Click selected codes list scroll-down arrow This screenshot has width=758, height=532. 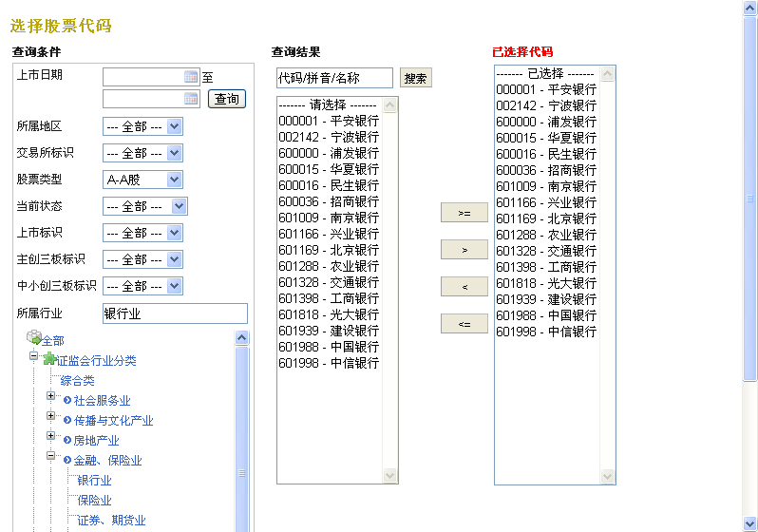(x=607, y=476)
